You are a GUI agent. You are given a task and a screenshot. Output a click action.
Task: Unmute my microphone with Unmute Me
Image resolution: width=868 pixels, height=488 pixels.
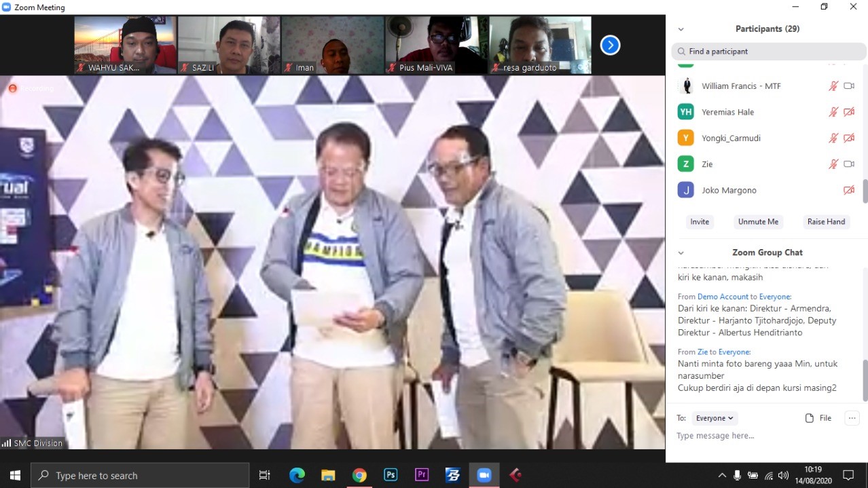[x=758, y=222]
